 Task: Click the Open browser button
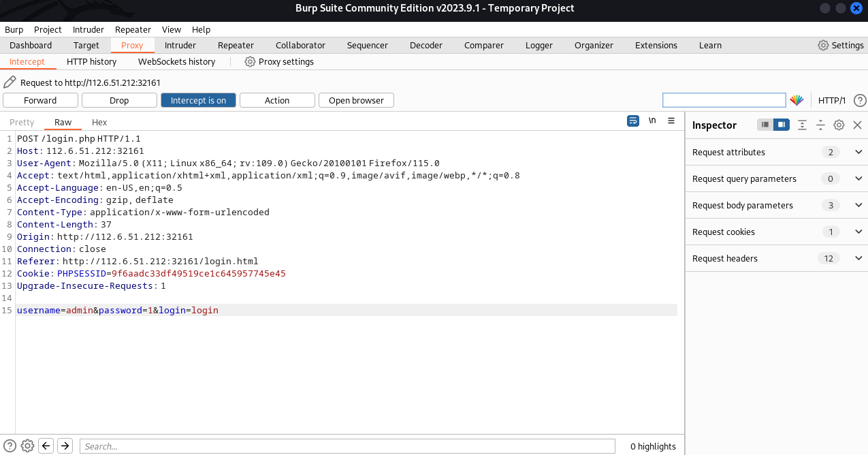(356, 100)
